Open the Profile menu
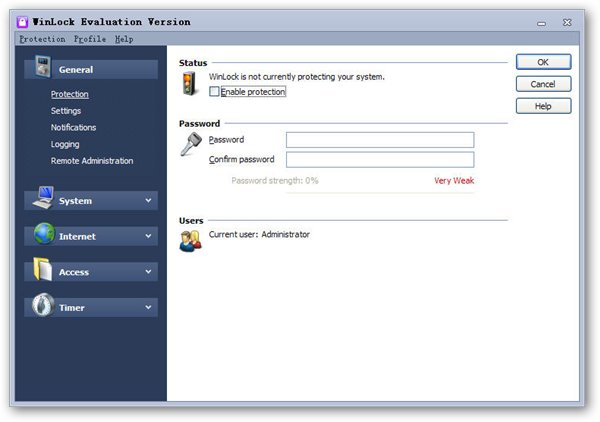 (x=90, y=39)
